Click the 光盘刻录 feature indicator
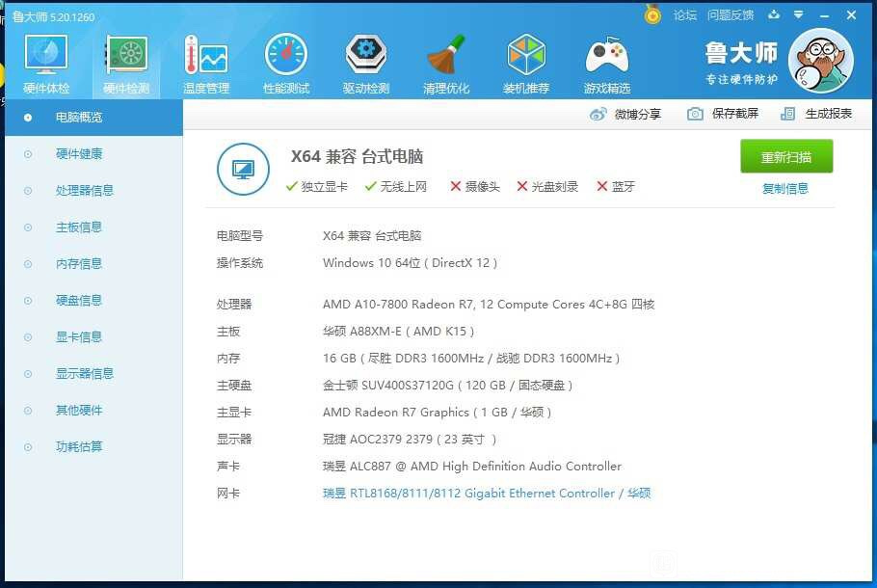The image size is (877, 588). [547, 186]
